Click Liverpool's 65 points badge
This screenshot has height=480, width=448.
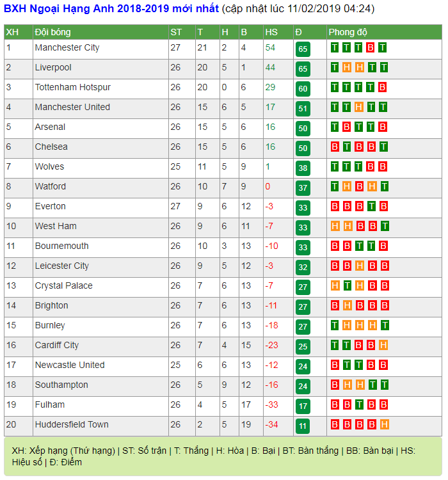coord(303,69)
